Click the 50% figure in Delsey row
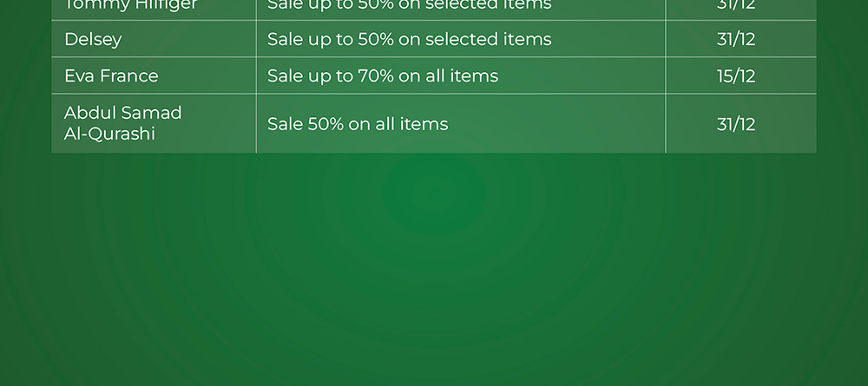 376,39
